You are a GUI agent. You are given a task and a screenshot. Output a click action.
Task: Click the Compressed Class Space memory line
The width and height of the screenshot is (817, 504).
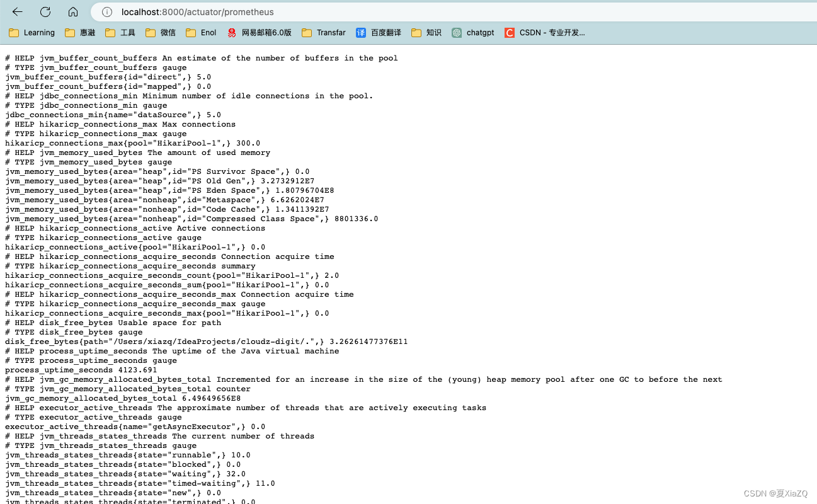pyautogui.click(x=191, y=219)
